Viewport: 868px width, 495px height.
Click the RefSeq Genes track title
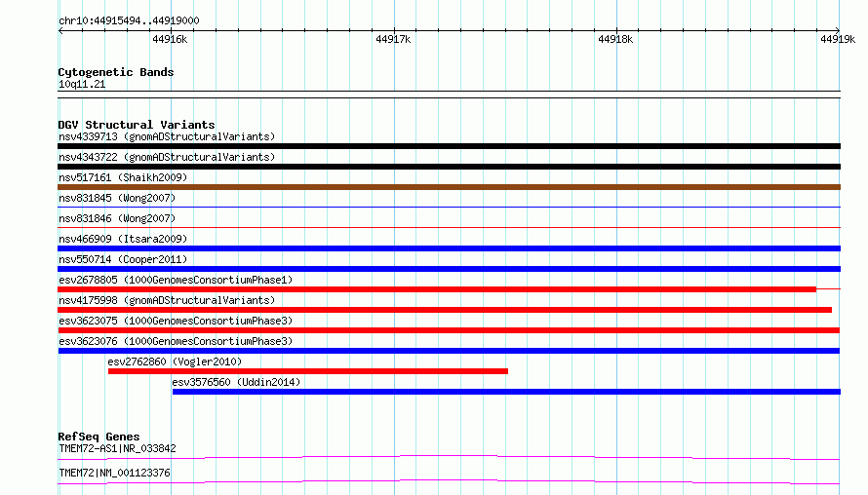coord(99,437)
